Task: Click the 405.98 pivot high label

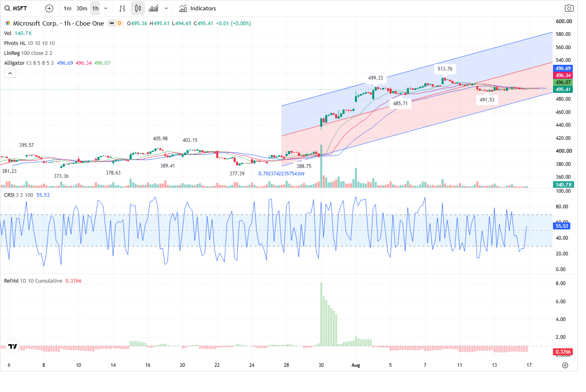Action: click(160, 139)
